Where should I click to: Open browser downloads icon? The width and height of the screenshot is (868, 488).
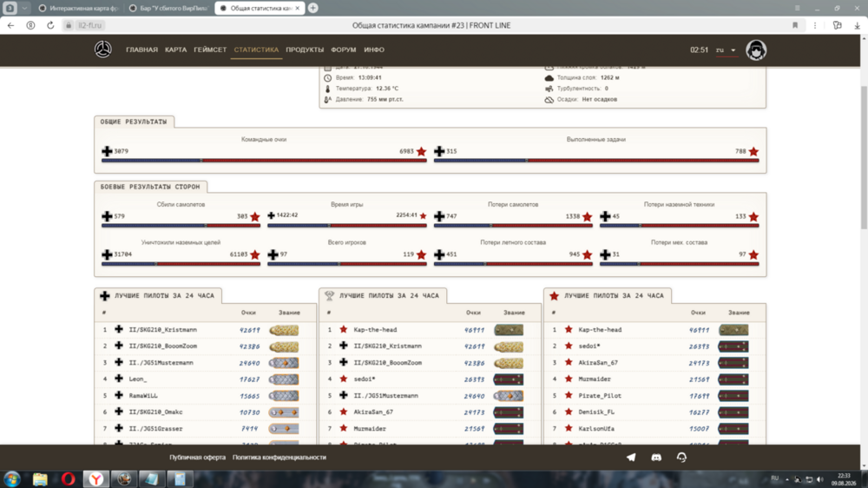coord(857,25)
